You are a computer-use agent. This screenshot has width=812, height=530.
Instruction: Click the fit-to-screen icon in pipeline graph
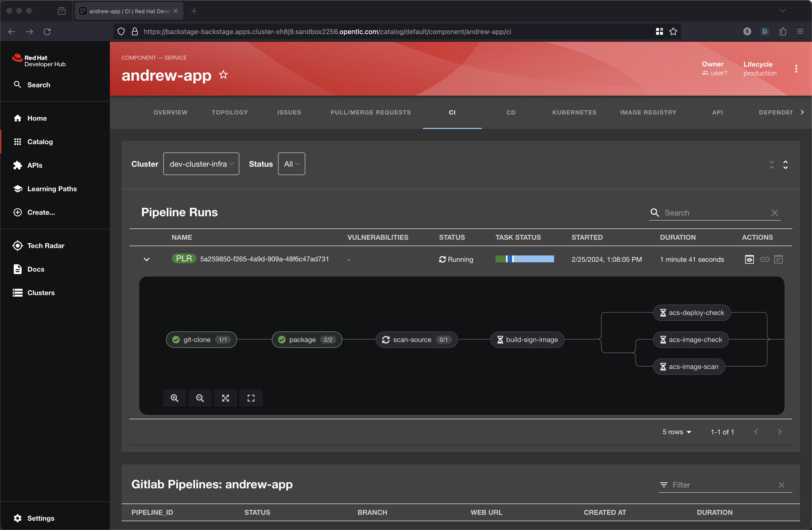(x=226, y=398)
